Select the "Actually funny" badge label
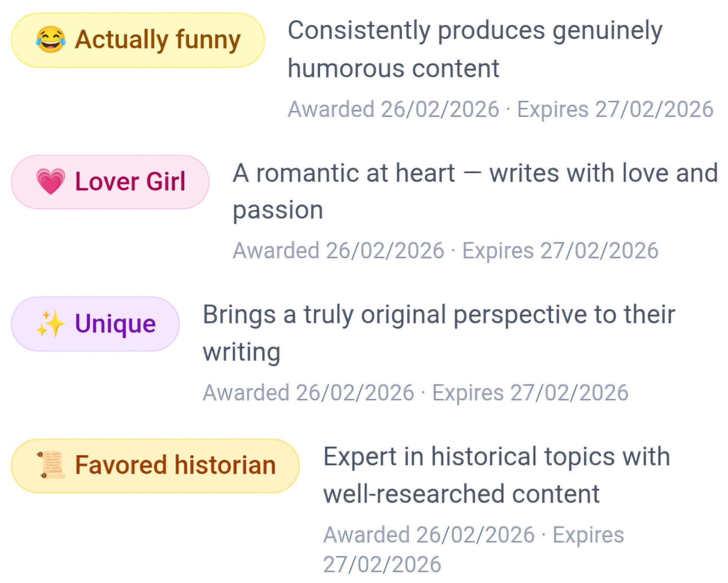 coord(157,39)
